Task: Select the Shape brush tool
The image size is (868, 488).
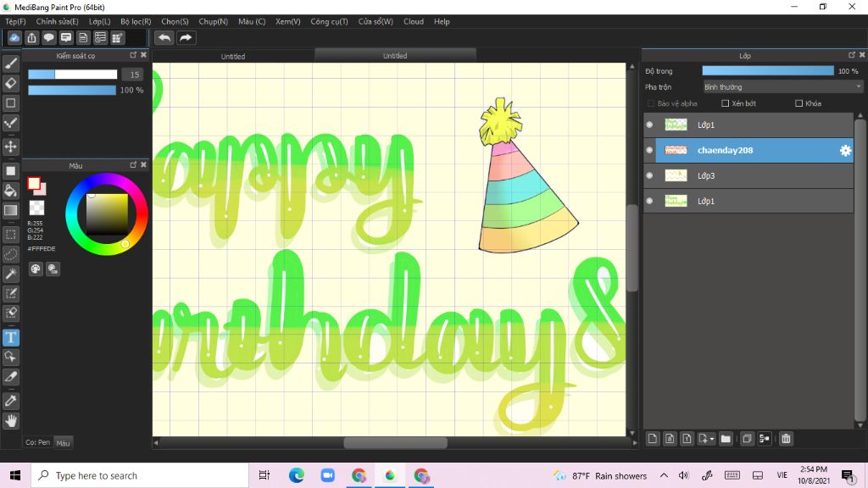Action: [x=10, y=103]
